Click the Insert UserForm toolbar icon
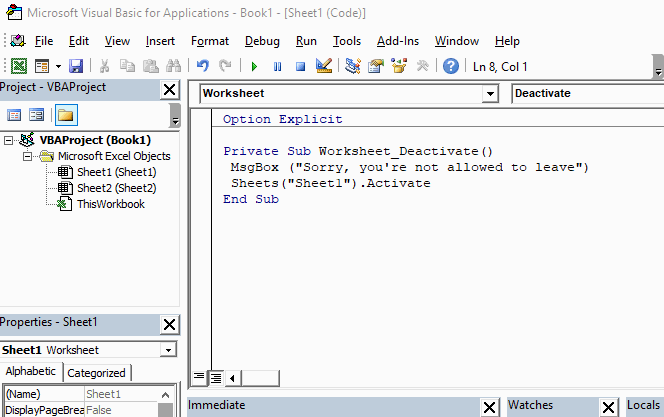664x417 pixels. pos(42,66)
